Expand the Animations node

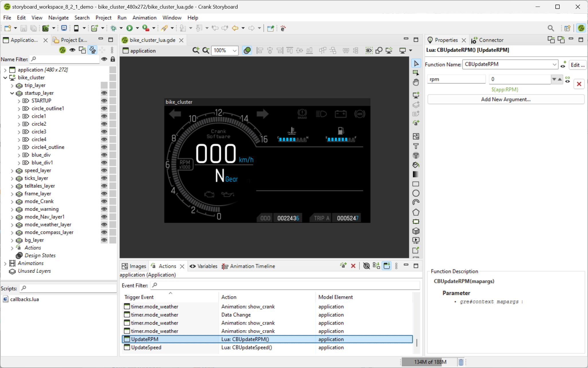coord(5,263)
